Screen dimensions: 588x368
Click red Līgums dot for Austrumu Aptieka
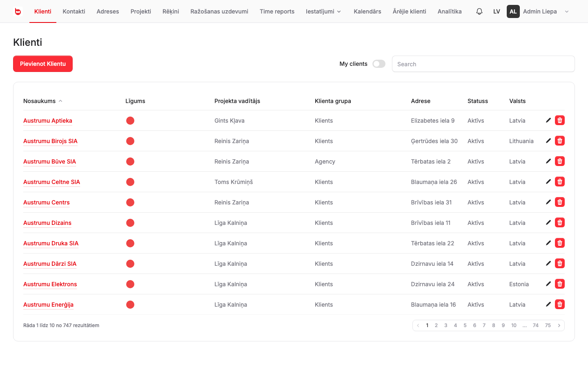130,121
